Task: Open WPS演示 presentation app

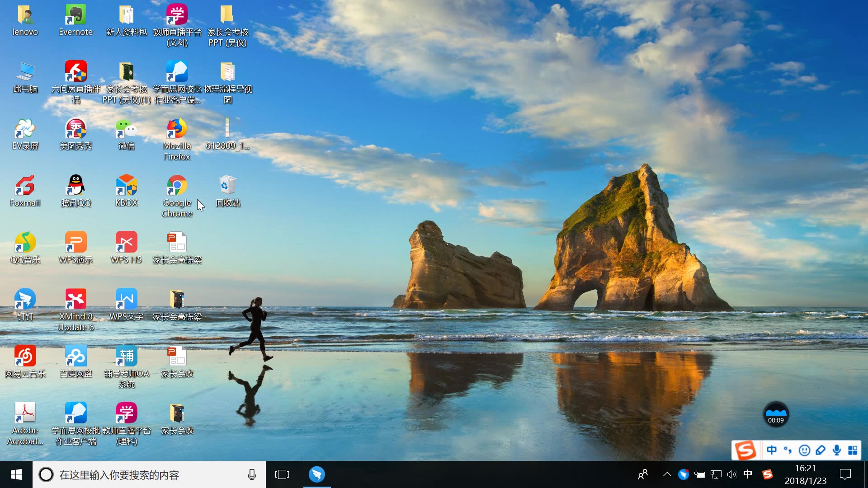Action: 76,248
